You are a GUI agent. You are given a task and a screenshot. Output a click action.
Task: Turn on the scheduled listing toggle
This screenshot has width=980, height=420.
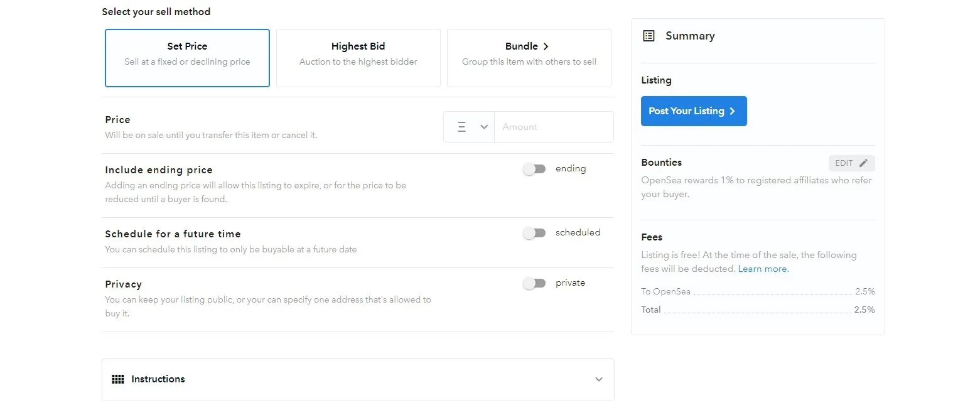[534, 233]
